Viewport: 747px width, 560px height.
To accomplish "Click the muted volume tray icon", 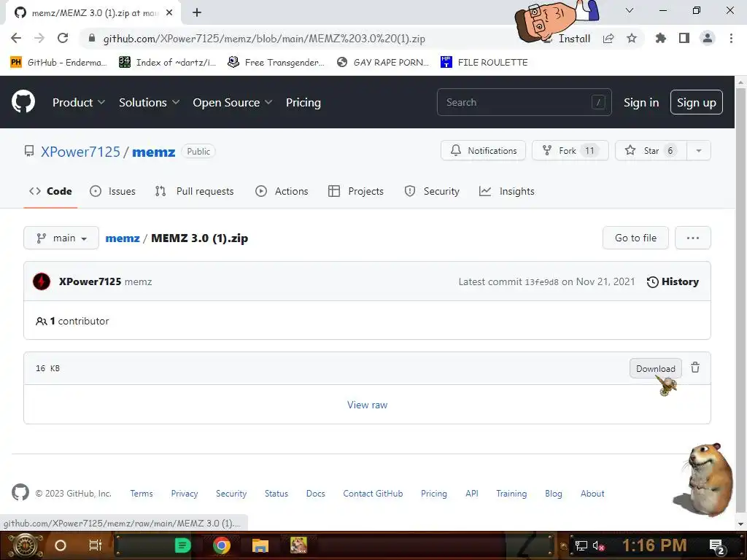I will tap(598, 545).
